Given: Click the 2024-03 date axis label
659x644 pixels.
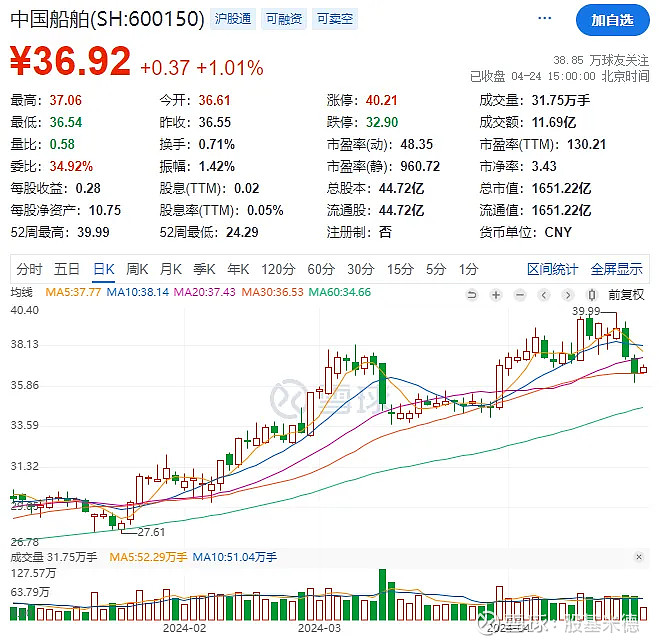Looking at the screenshot, I should point(319,628).
